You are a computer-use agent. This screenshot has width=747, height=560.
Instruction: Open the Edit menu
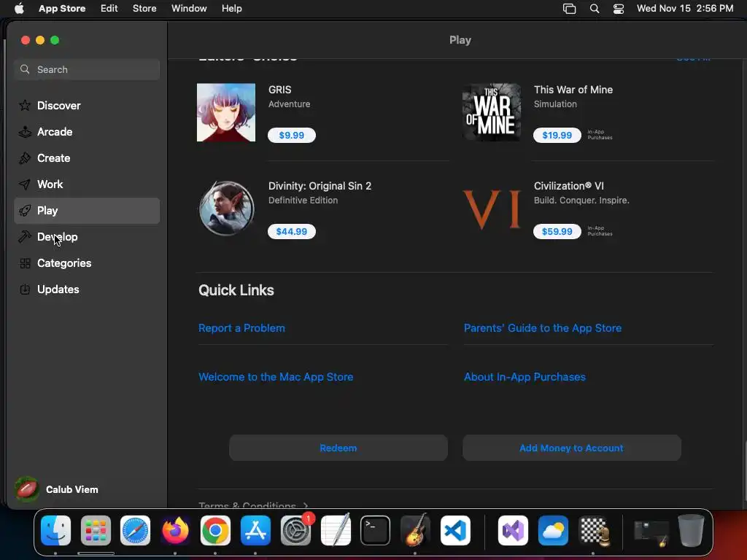click(109, 9)
